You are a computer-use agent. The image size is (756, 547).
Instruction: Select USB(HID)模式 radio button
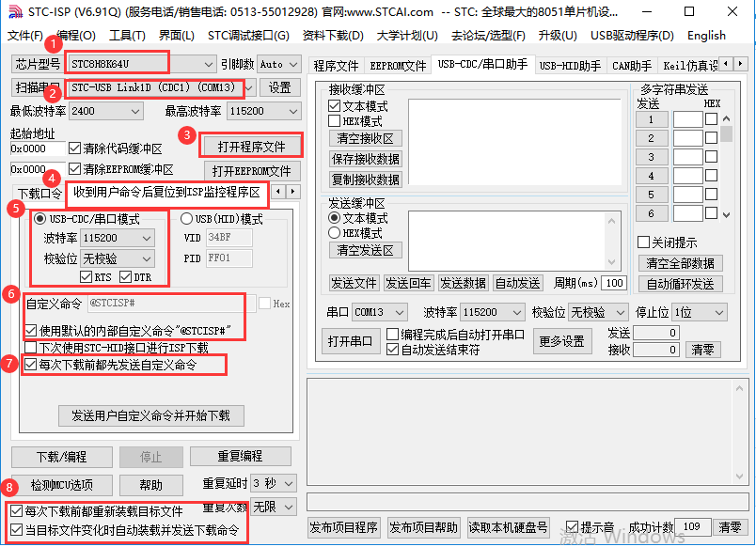[186, 219]
